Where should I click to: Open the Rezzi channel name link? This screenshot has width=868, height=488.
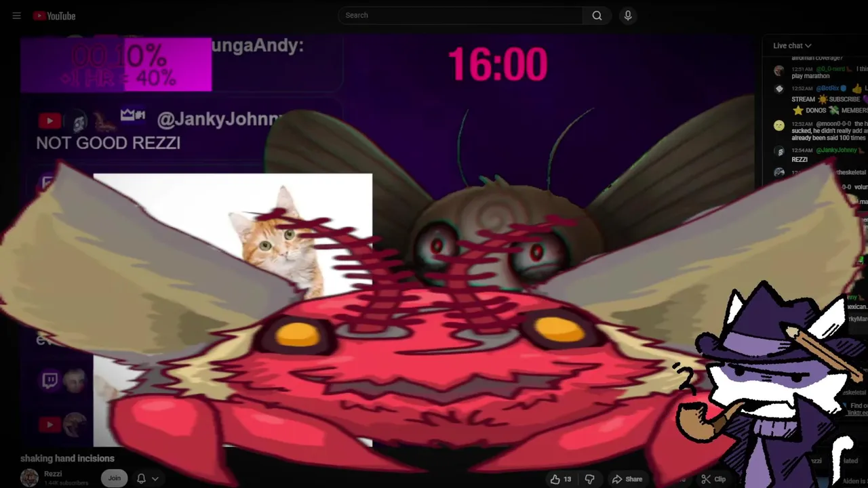(x=53, y=474)
